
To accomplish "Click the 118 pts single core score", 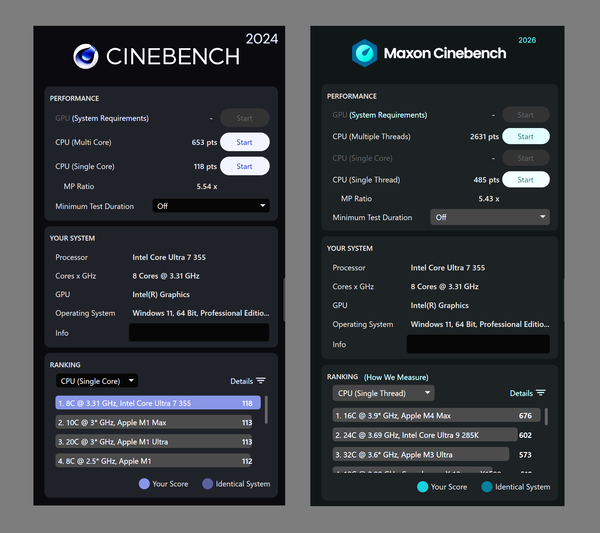I will (x=205, y=166).
